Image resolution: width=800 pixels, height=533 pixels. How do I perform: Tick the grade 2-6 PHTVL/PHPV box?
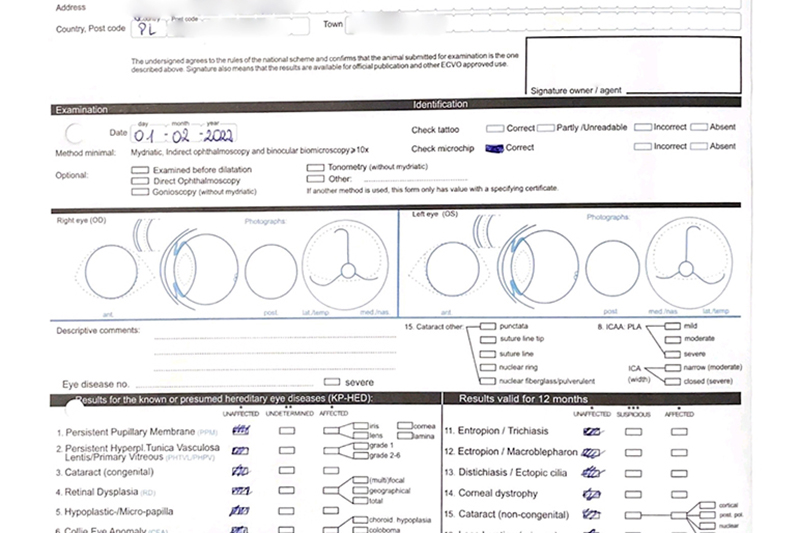[361, 455]
